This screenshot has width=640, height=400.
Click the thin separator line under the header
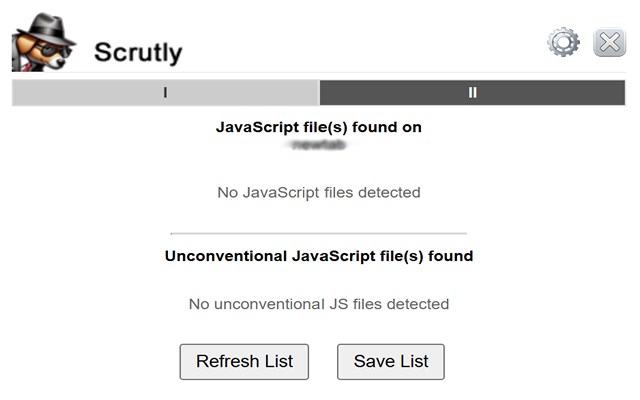pyautogui.click(x=318, y=73)
